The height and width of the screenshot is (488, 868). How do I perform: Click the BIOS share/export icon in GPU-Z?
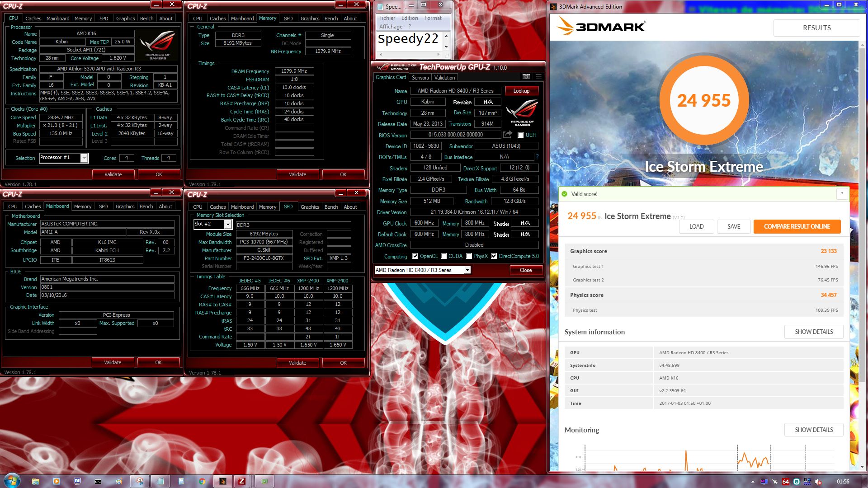tap(508, 135)
